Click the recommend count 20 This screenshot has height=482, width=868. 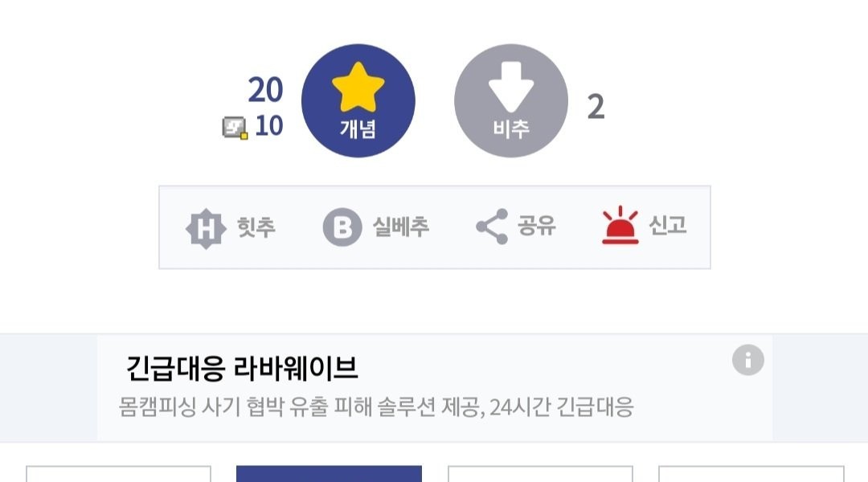(266, 90)
